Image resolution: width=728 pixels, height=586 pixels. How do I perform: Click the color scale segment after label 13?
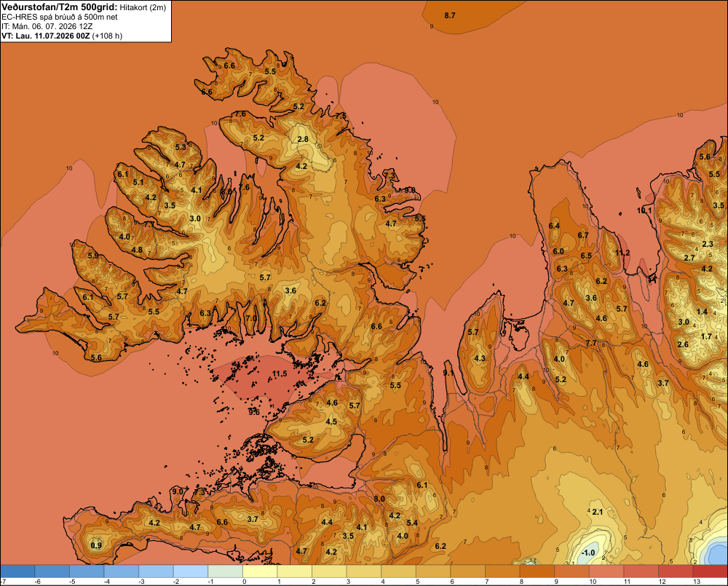pos(710,571)
